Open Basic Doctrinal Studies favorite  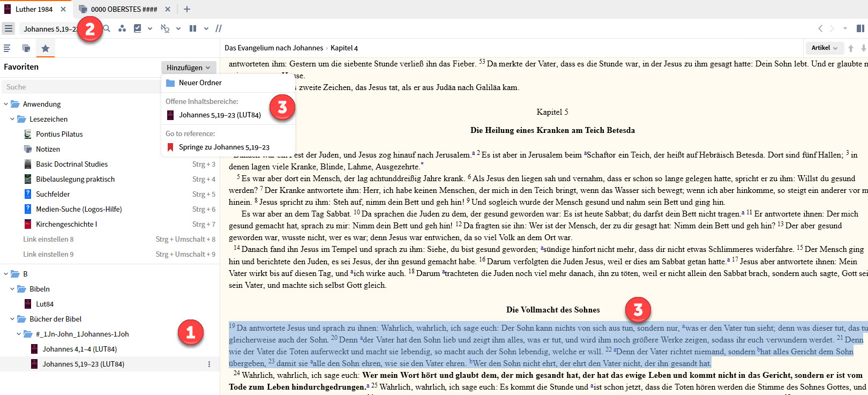click(x=72, y=164)
